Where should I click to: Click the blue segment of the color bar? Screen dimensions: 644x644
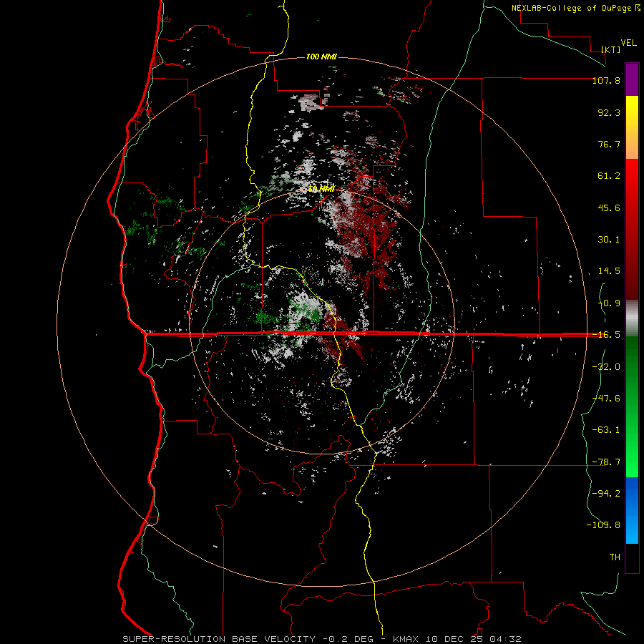point(632,510)
